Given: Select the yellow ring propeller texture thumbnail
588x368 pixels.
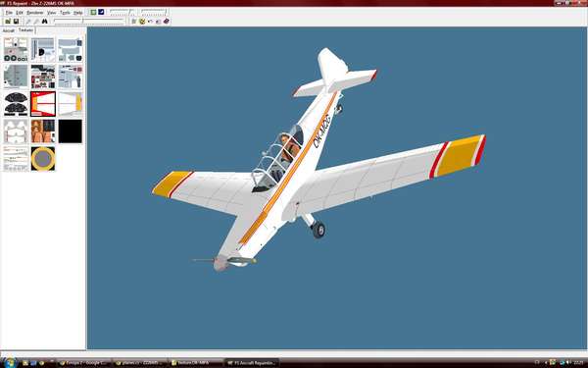Looking at the screenshot, I should [43, 158].
